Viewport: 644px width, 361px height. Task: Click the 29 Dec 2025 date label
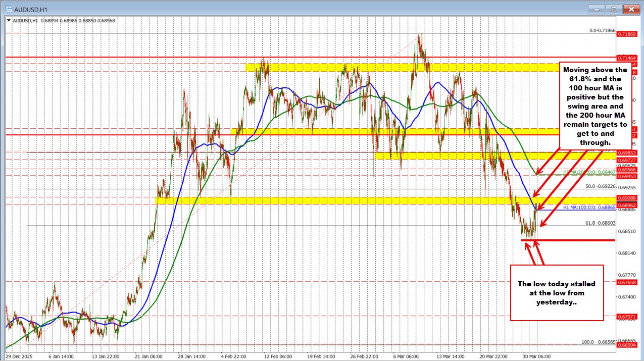coord(20,355)
